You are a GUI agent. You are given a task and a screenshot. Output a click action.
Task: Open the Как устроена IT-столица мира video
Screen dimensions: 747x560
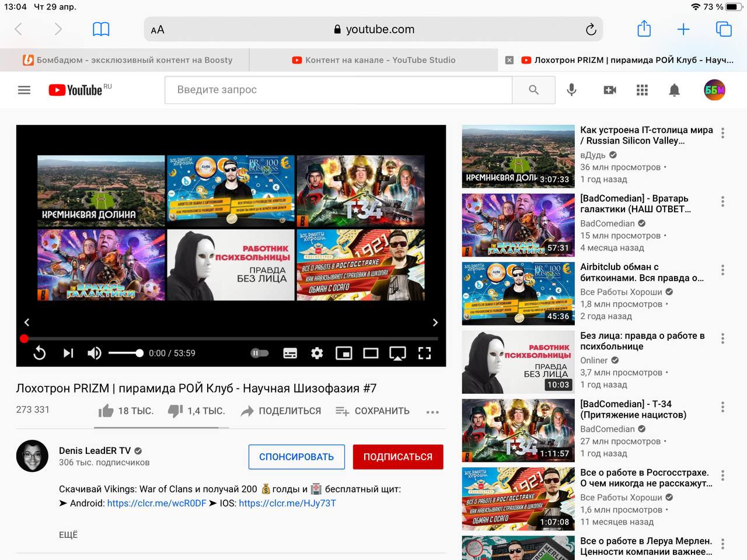click(x=646, y=135)
